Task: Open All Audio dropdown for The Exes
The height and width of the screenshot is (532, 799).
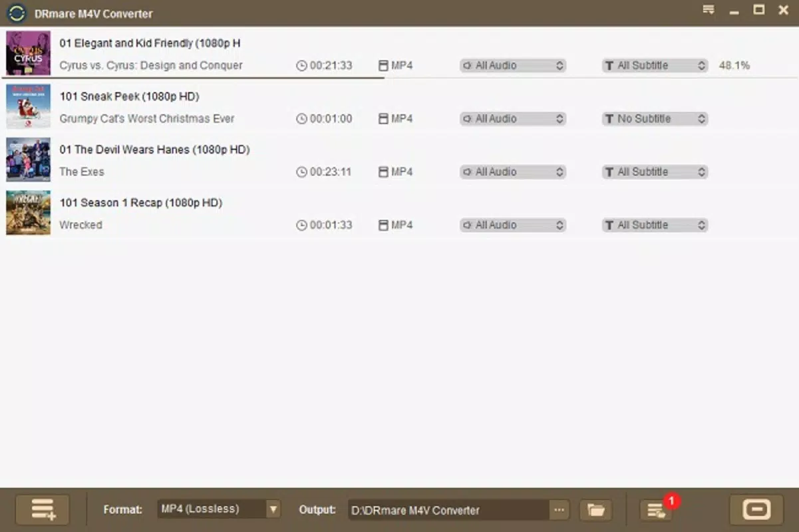Action: pyautogui.click(x=513, y=172)
